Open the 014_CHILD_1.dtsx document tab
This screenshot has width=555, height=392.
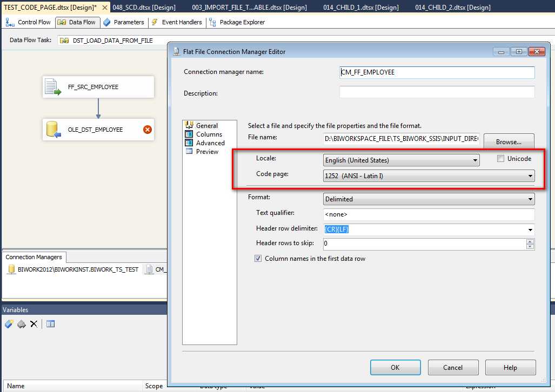(x=360, y=8)
